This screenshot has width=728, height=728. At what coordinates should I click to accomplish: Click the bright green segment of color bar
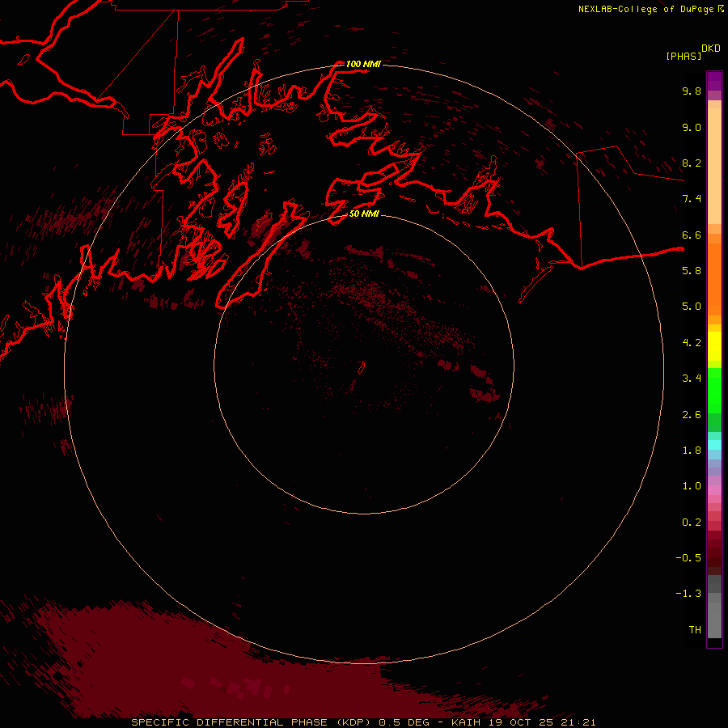[714, 390]
